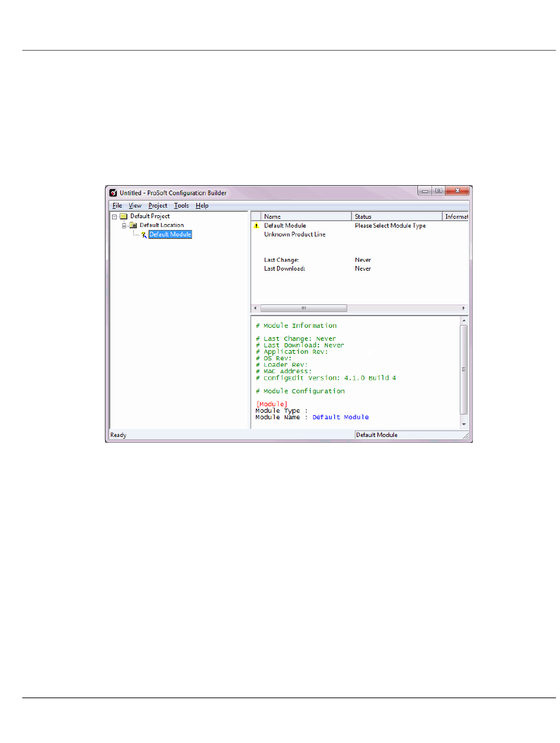
Task: Click the '# Last Download: Never' comment line
Action: click(x=300, y=346)
